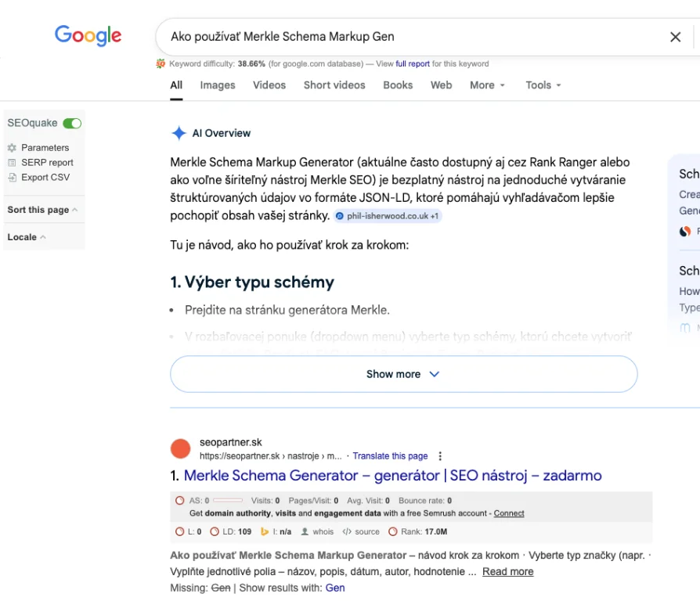Click the AS score bar
Screen dimensions: 700x601
pos(227,501)
